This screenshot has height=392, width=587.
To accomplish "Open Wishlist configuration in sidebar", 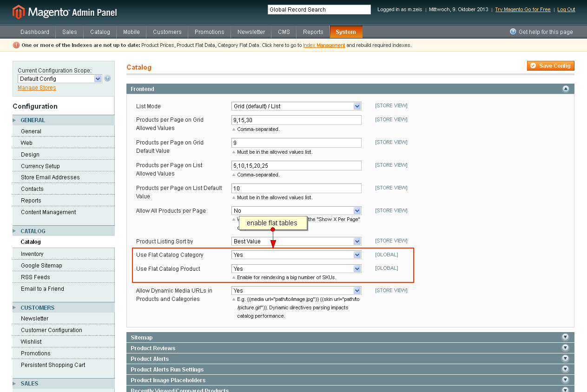I will (63, 342).
